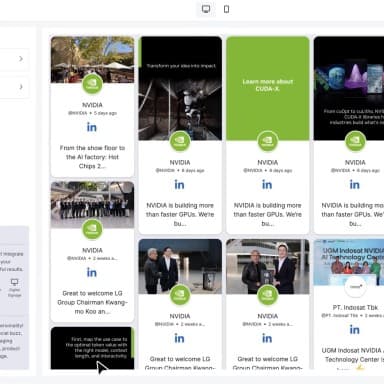Image resolution: width=384 pixels, height=384 pixels.
Task: Click LinkedIn icon under the Learn more about CUDA-X card
Action: pos(267,185)
